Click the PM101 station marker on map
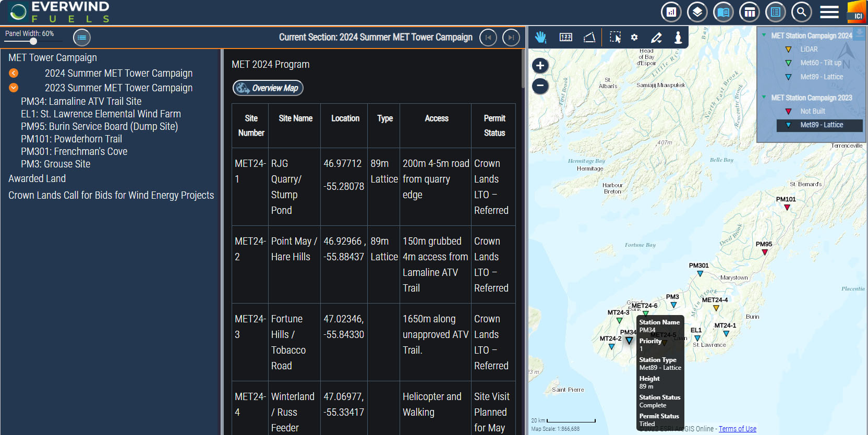The image size is (868, 435). click(x=787, y=207)
